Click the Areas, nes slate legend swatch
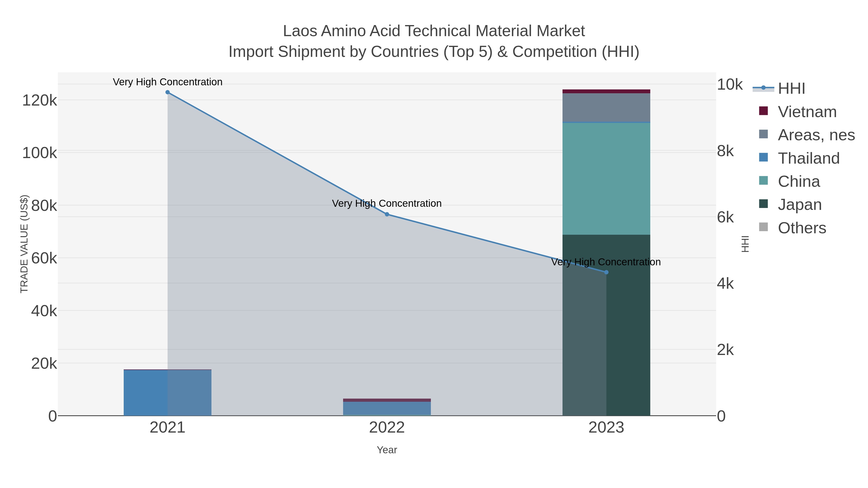This screenshot has width=868, height=488. 764,134
